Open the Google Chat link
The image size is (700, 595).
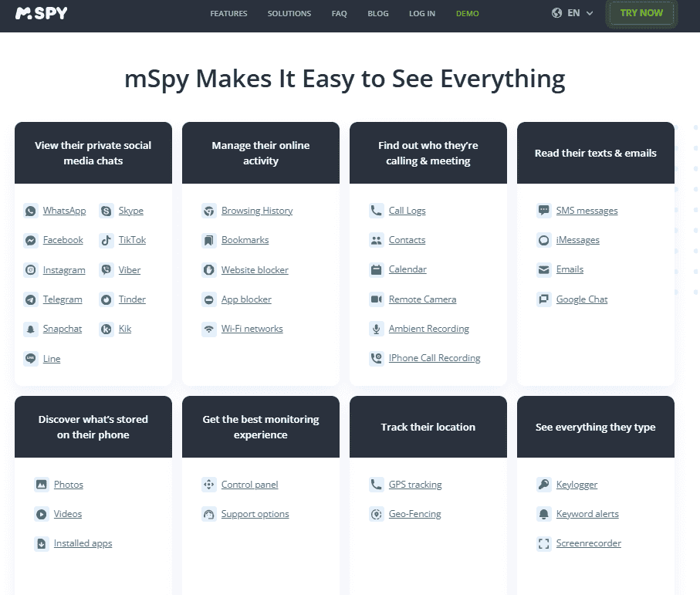(582, 299)
